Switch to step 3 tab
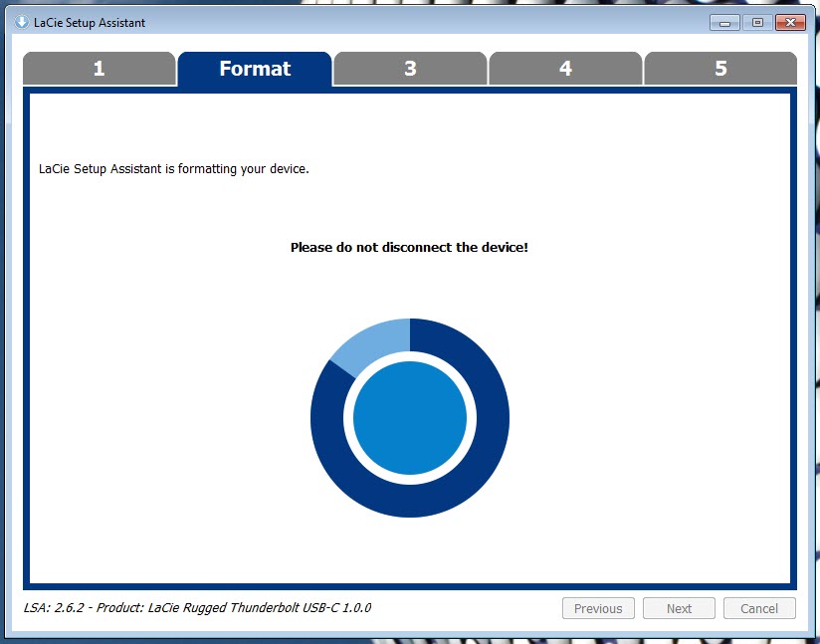This screenshot has width=820, height=644. (410, 69)
